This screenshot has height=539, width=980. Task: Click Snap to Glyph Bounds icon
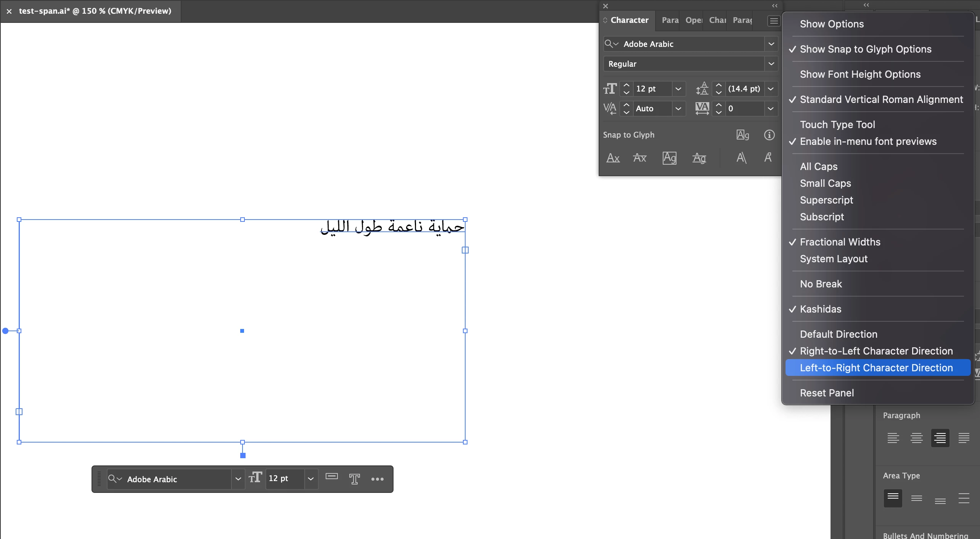click(x=669, y=158)
